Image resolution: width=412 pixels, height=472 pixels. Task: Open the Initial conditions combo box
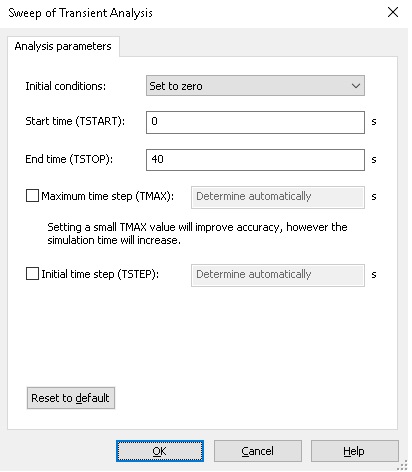[x=255, y=86]
